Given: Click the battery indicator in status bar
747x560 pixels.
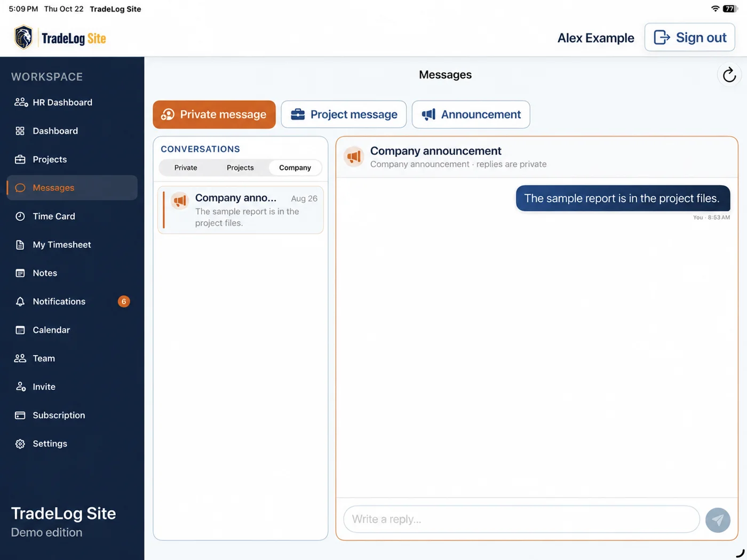Looking at the screenshot, I should click(x=730, y=9).
